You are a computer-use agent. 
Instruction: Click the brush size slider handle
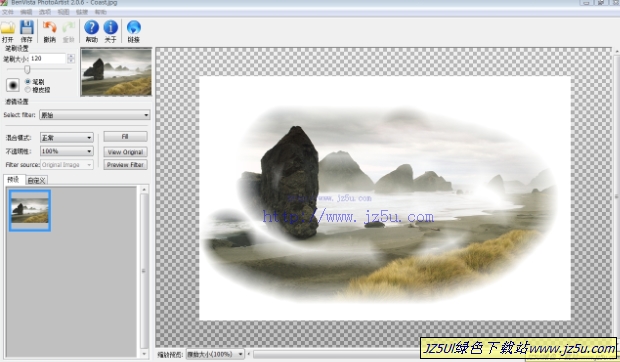tap(27, 70)
